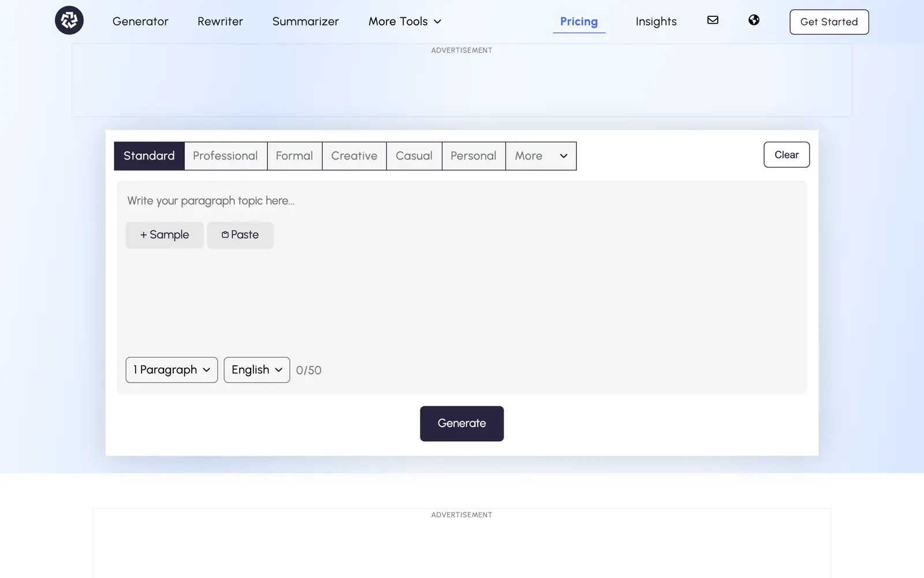Click the 0/50 word counter
Screen dimensions: 924x578
(309, 370)
